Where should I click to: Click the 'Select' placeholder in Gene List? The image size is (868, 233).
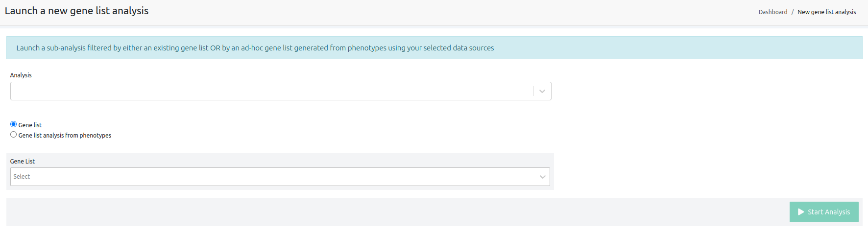[22, 177]
